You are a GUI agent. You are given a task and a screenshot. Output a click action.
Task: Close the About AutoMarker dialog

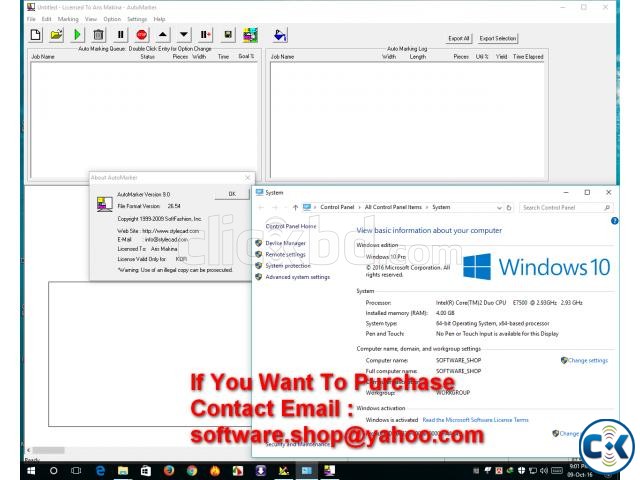pyautogui.click(x=247, y=178)
